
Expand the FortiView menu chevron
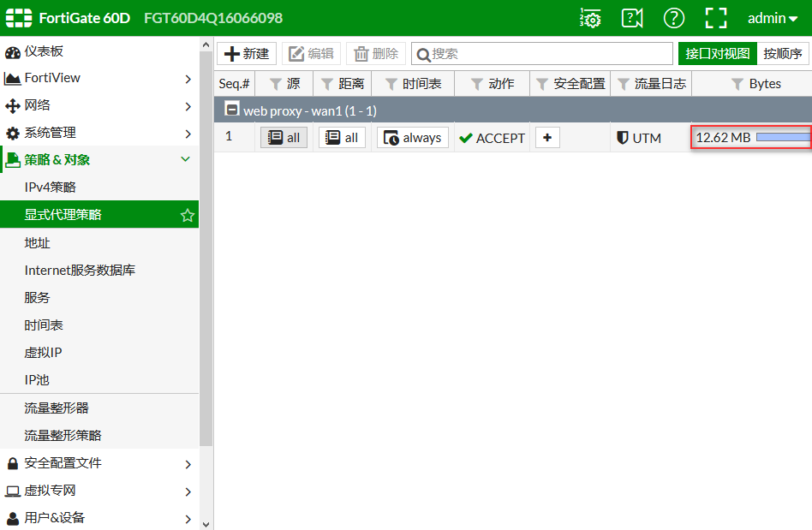click(x=188, y=79)
